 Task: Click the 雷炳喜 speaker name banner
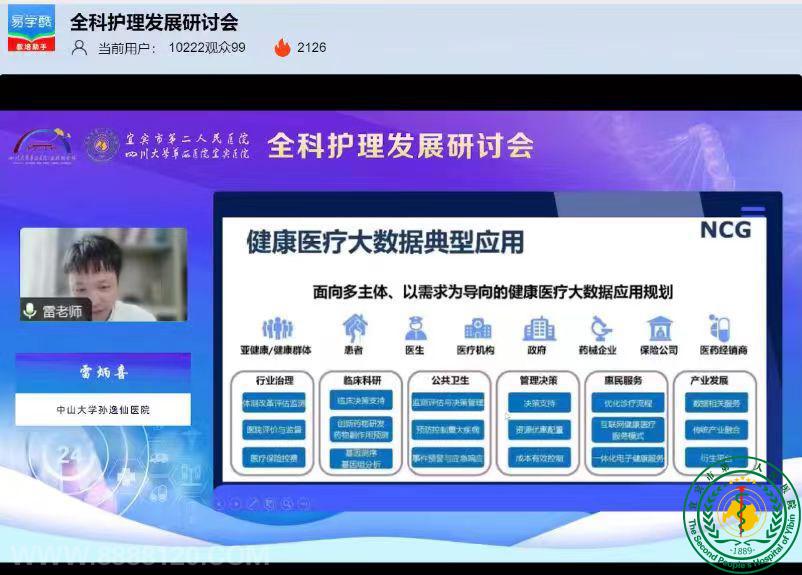click(x=103, y=371)
